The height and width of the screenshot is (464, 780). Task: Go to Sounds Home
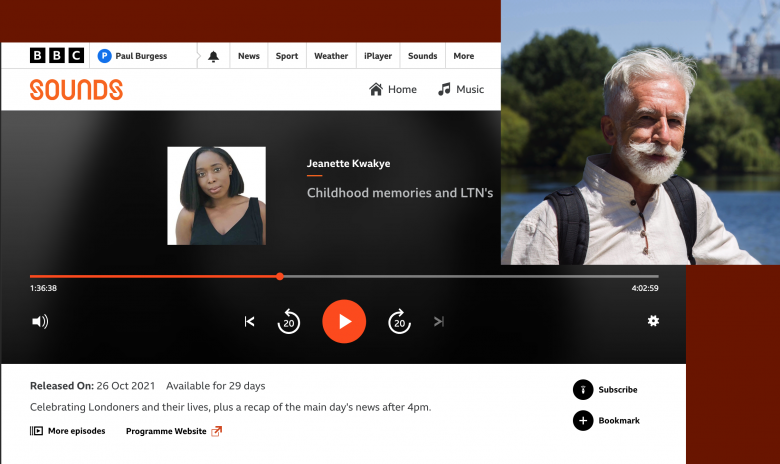[393, 90]
